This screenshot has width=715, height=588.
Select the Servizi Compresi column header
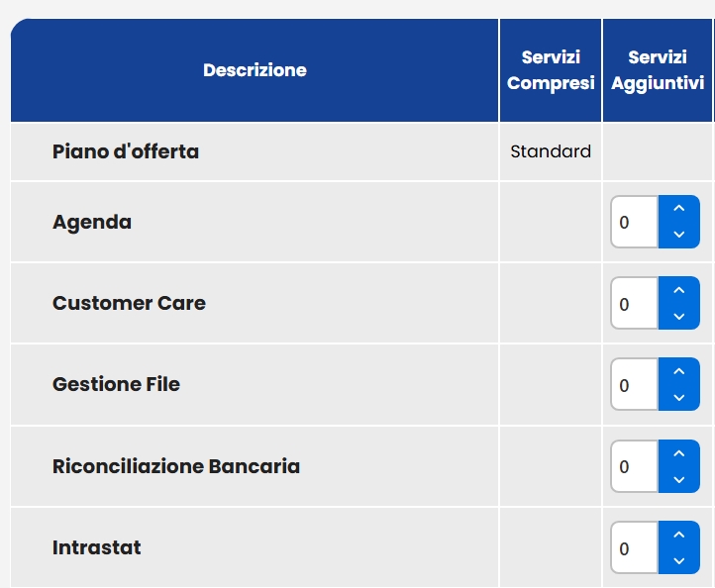click(x=551, y=70)
